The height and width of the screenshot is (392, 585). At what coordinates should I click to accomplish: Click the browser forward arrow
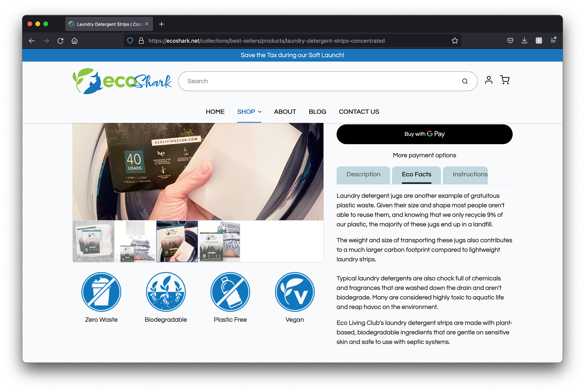coord(46,41)
